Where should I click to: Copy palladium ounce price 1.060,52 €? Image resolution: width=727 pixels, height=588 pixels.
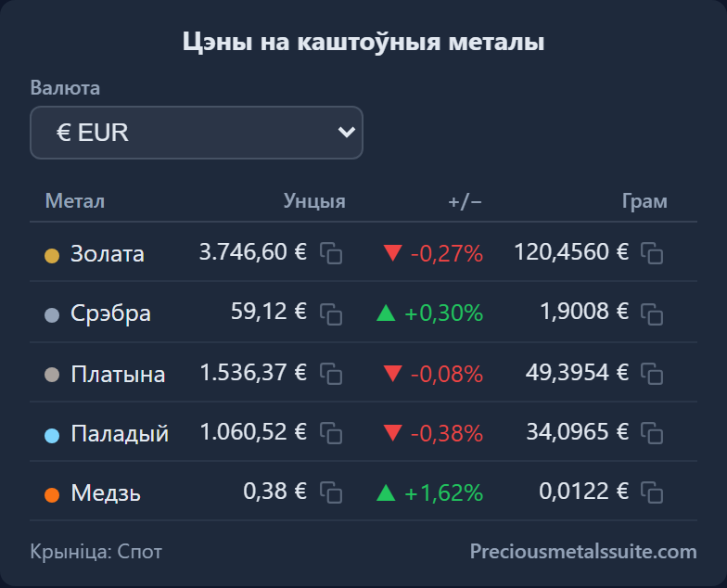pyautogui.click(x=331, y=433)
